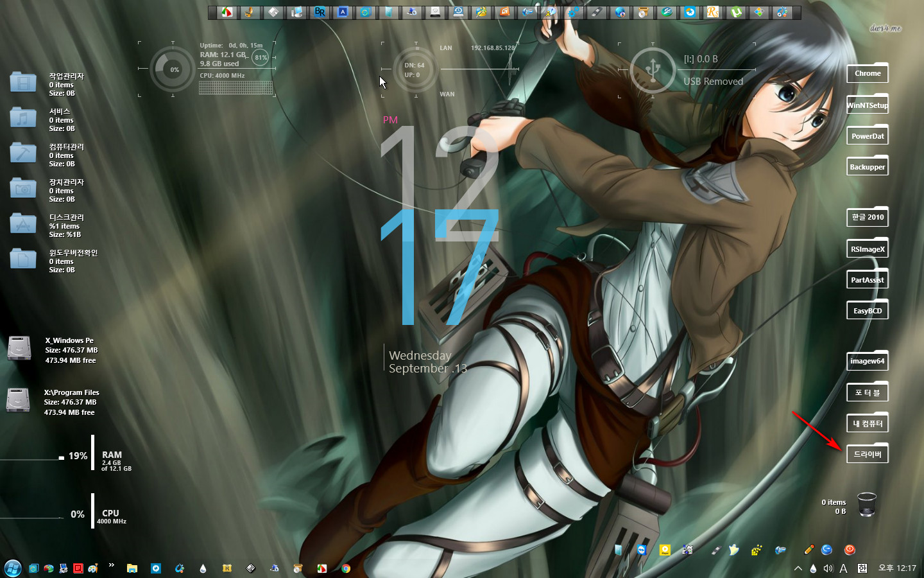Click the 포터블 launcher tile

[868, 392]
